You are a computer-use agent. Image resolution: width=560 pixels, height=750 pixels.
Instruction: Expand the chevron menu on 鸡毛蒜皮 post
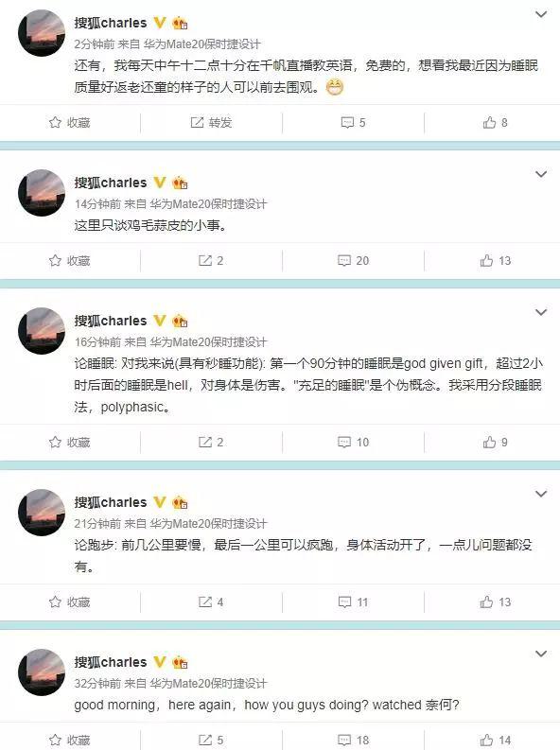click(x=541, y=174)
